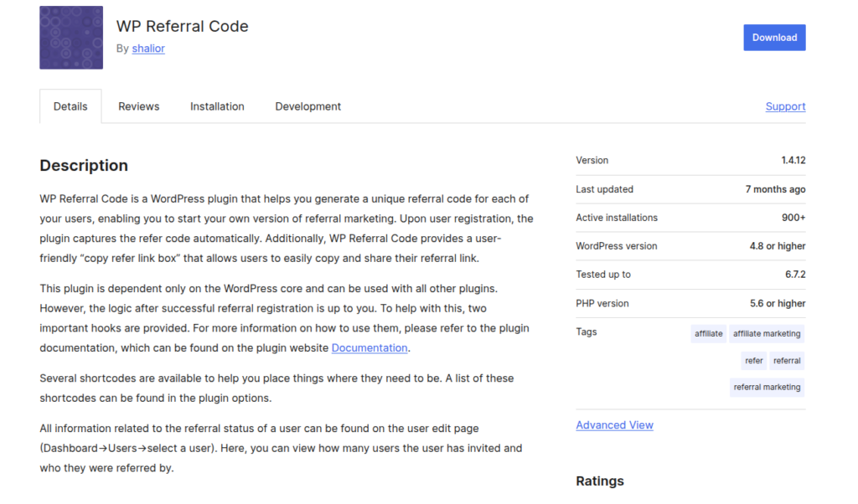Select the Details tab
The height and width of the screenshot is (504, 858).
click(70, 106)
